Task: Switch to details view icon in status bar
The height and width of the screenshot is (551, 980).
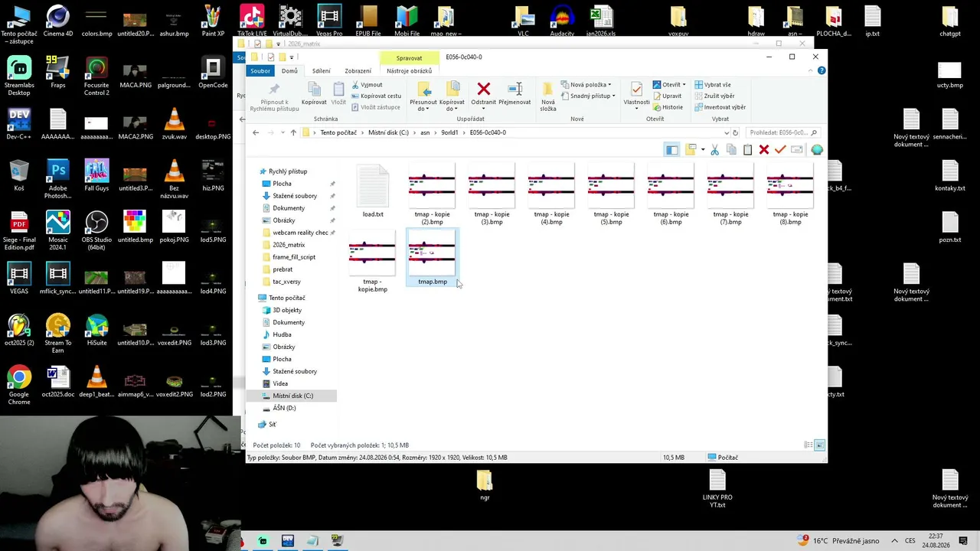Action: (808, 445)
